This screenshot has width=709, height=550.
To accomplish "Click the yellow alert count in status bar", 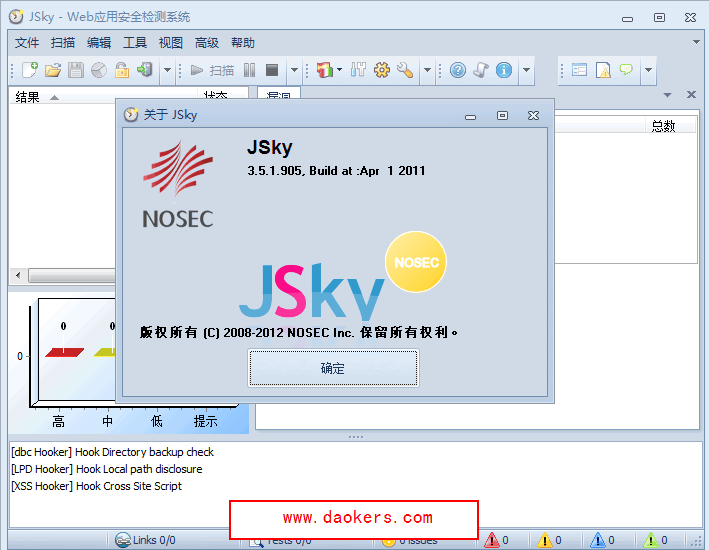I will pyautogui.click(x=549, y=540).
